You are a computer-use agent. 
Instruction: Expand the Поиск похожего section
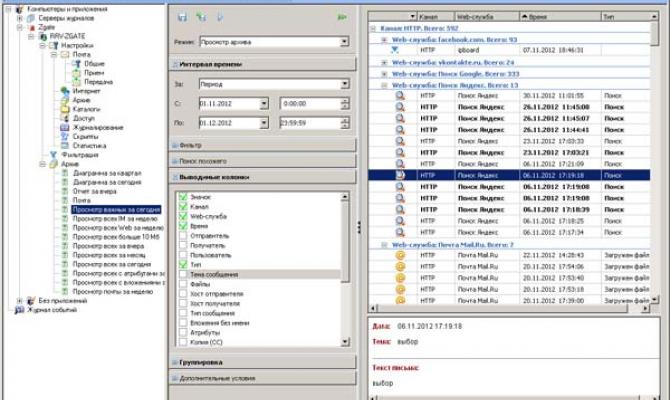262,161
